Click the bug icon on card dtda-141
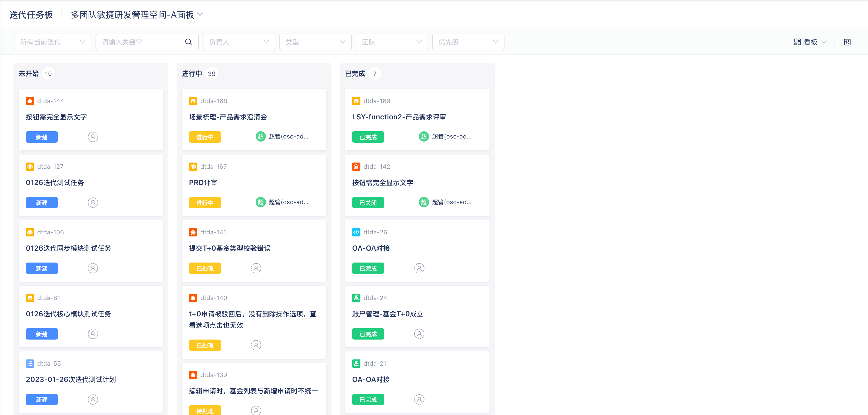This screenshot has height=415, width=868. 193,232
